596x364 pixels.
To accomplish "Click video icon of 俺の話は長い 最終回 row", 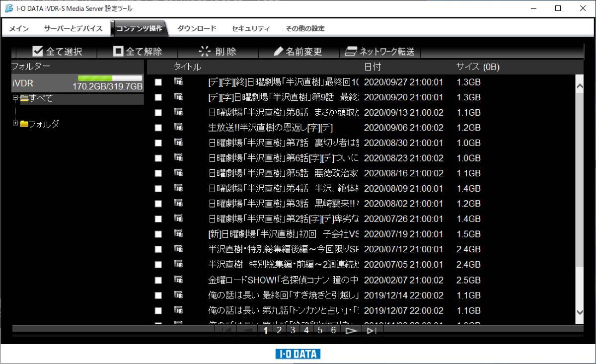I will (x=178, y=295).
